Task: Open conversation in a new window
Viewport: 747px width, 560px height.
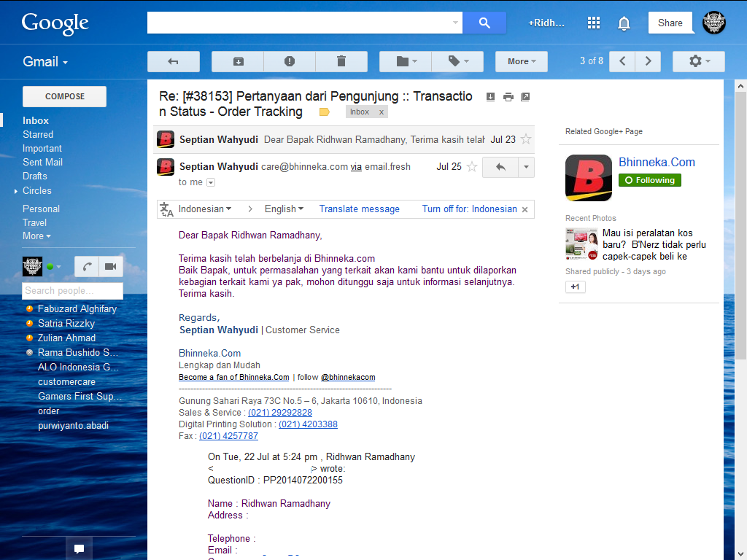Action: point(525,97)
